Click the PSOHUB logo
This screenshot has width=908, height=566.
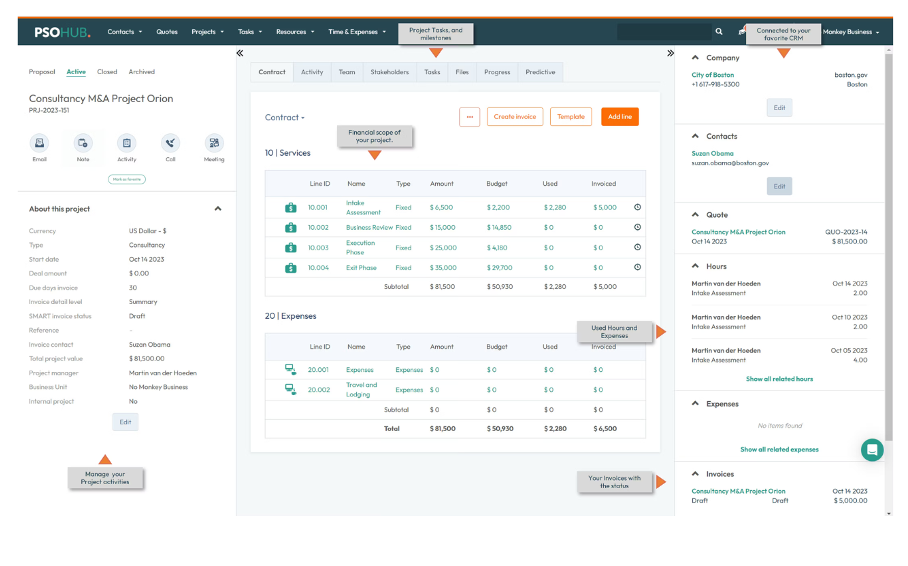pyautogui.click(x=62, y=32)
